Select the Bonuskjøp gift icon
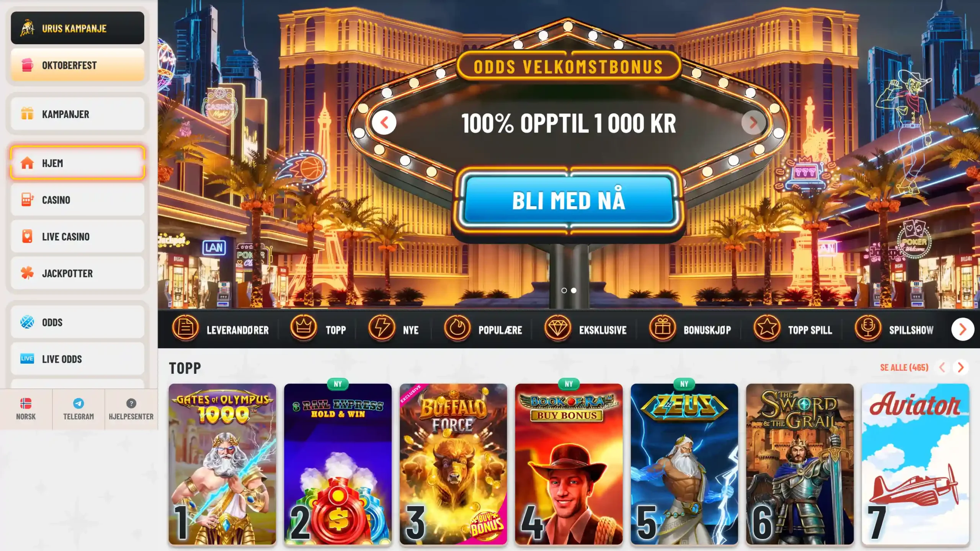Screen dimensions: 980x551 click(x=662, y=328)
